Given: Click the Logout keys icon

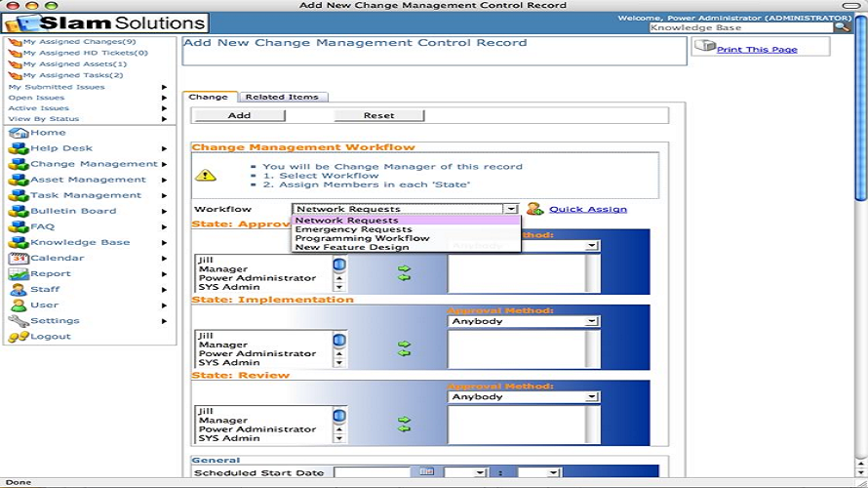Looking at the screenshot, I should point(19,336).
